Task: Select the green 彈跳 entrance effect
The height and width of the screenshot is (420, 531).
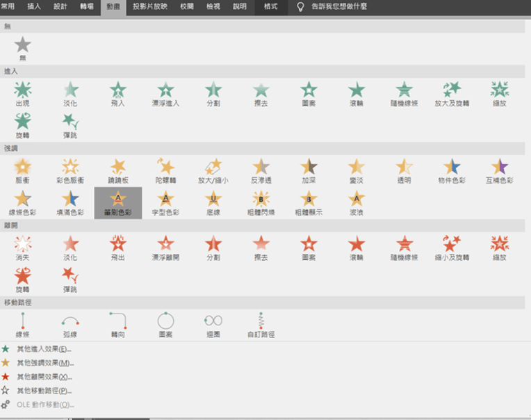Action: (70, 126)
